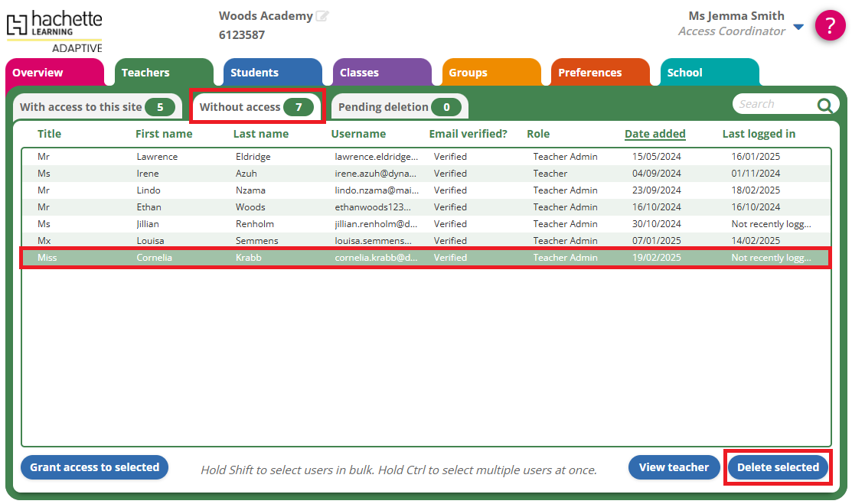This screenshot has width=852, height=504.
Task: Show teachers with access to this site
Action: [x=96, y=107]
